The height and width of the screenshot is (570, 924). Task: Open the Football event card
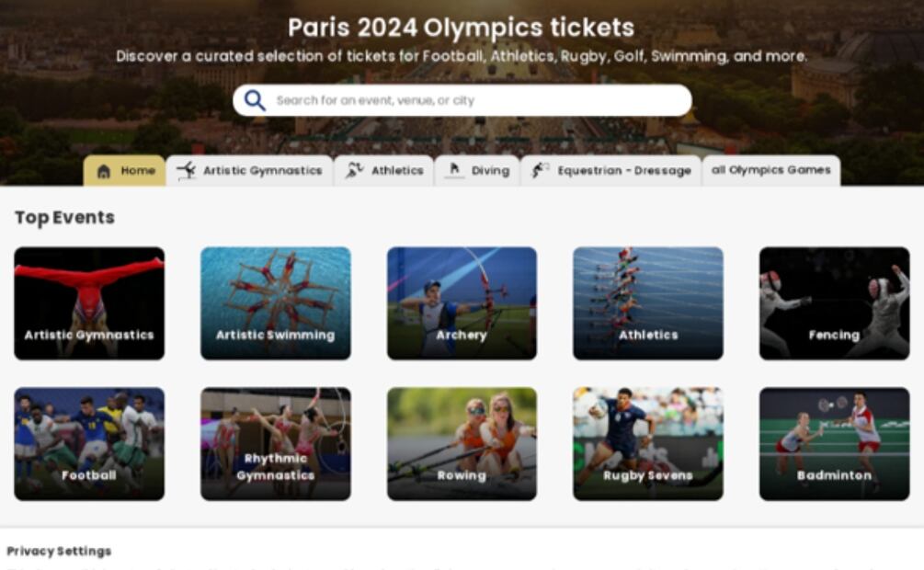pyautogui.click(x=89, y=444)
